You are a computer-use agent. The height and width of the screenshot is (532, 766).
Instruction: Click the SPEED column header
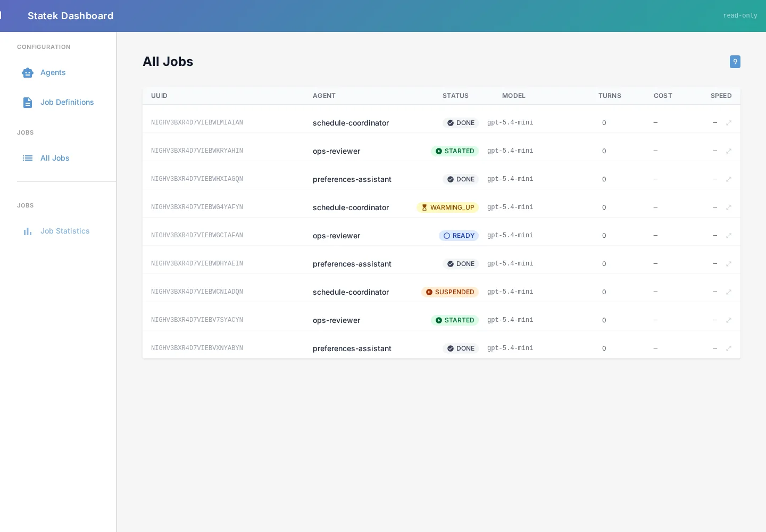coord(721,96)
